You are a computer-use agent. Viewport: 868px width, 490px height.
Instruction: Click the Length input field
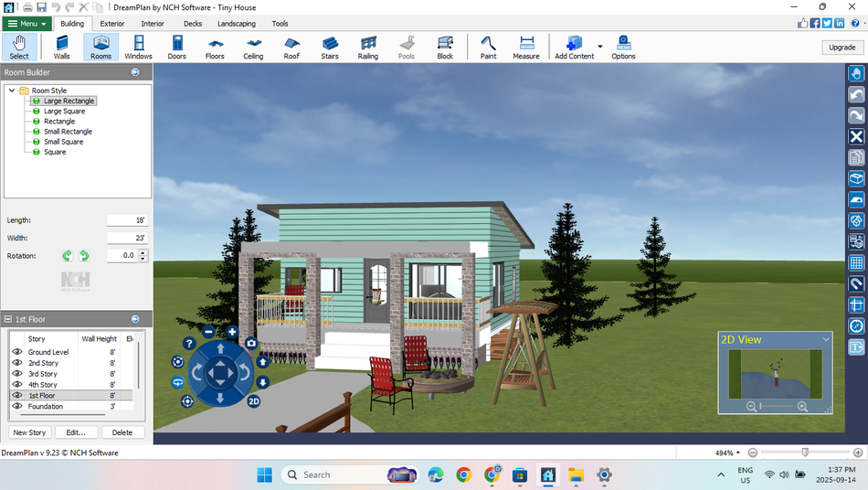[127, 219]
